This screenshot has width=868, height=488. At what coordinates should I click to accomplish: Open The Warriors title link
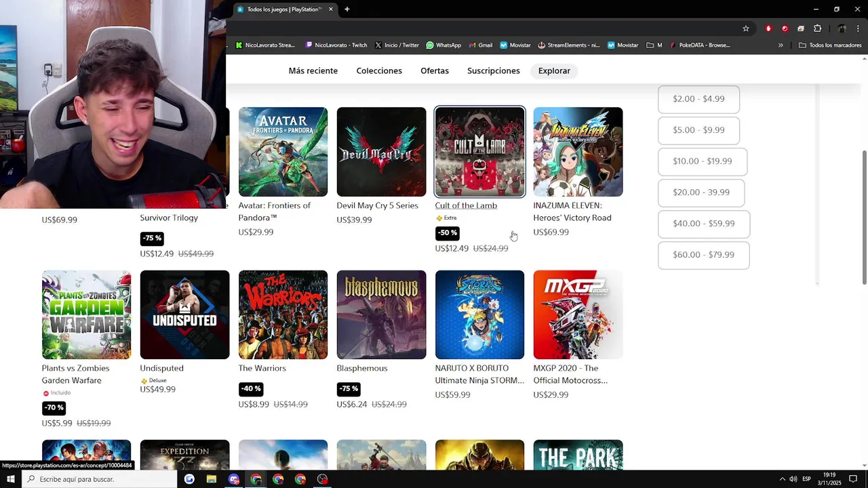pos(262,368)
